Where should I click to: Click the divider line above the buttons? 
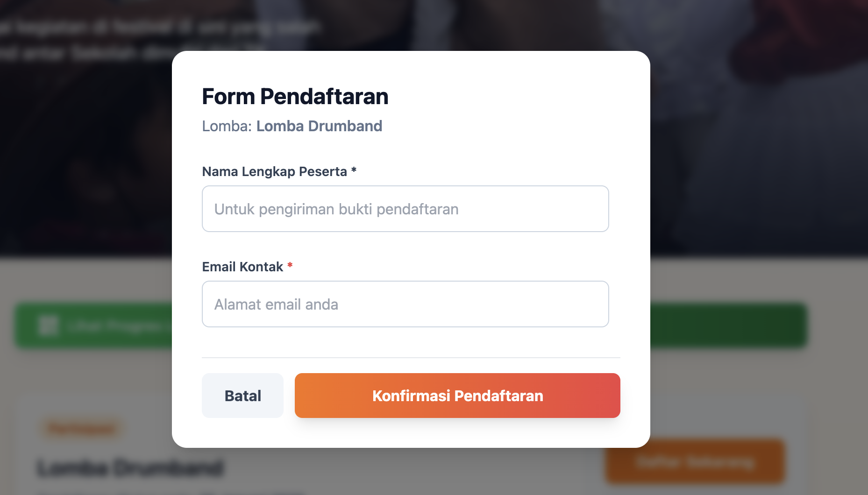coord(411,358)
